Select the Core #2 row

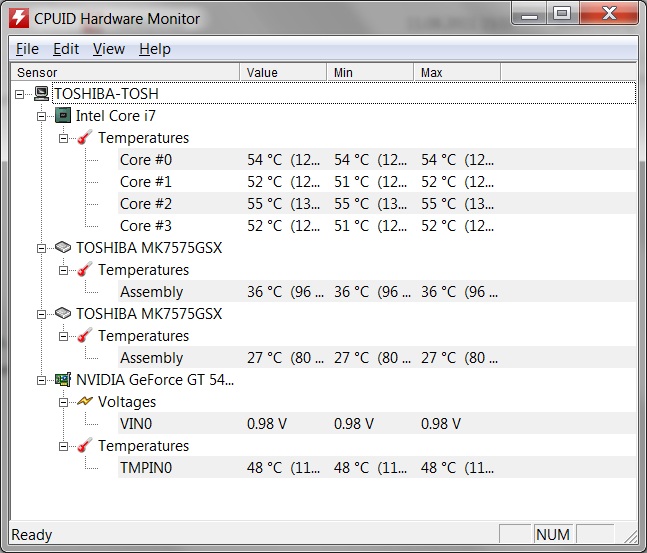click(376, 203)
